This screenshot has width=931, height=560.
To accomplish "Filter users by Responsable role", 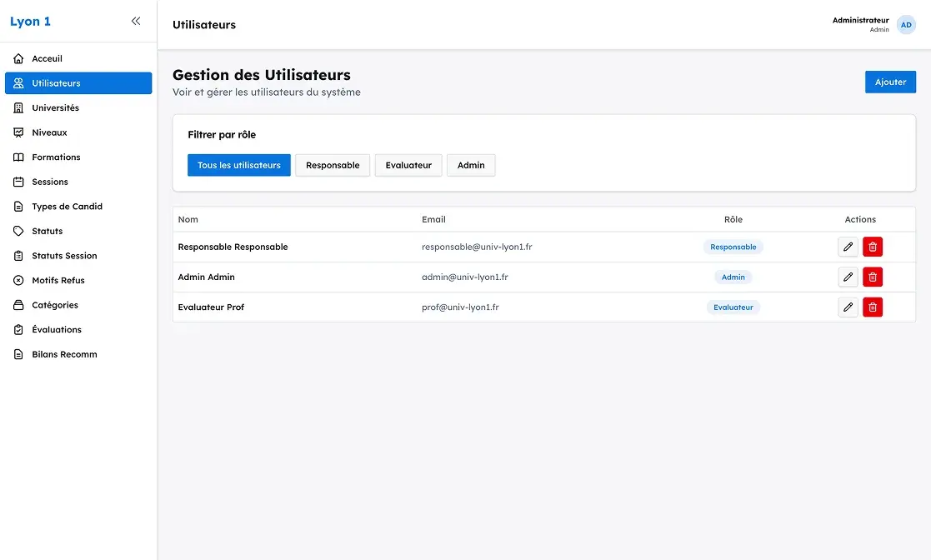I will coord(333,165).
